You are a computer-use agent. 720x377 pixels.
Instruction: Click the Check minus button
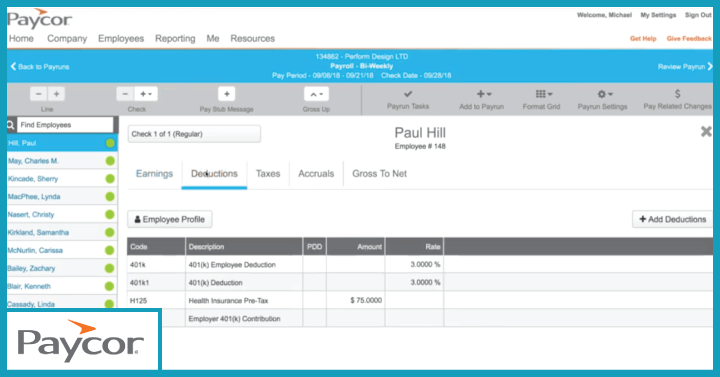point(125,94)
